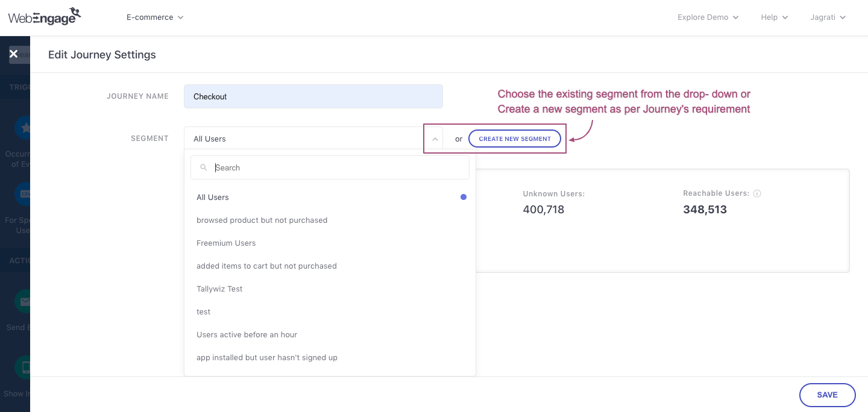Collapse the Segment dropdown chevron
Viewport: 868px width, 412px height.
point(435,139)
